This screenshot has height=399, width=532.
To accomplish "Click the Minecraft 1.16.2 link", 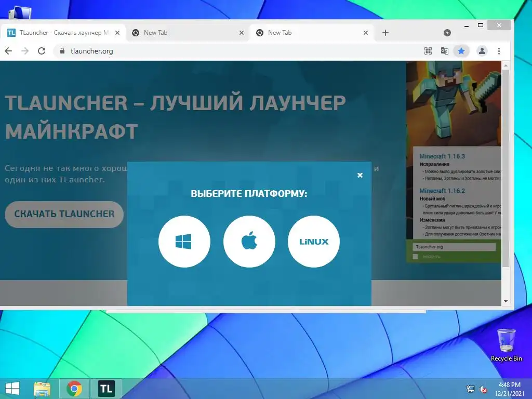I will point(442,191).
